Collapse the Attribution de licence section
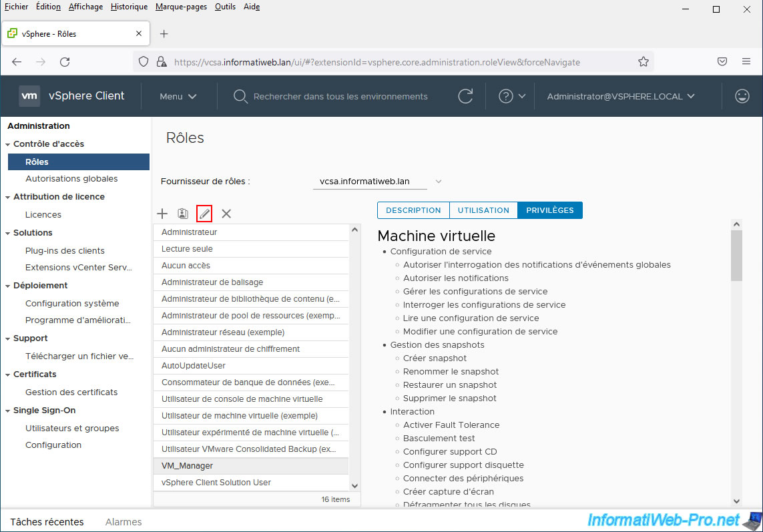 (8, 197)
